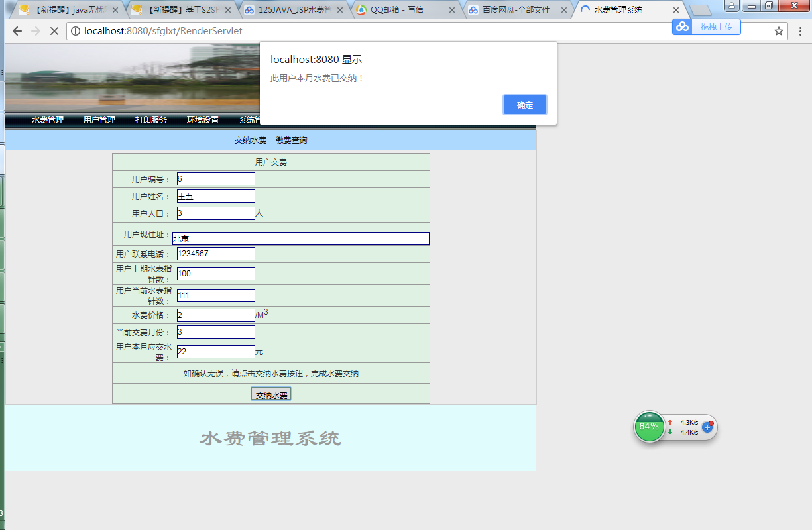Select the 缴费查询 sub-navigation link

point(292,140)
